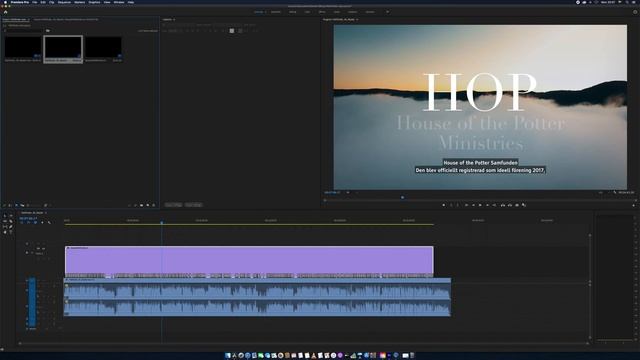Select the Selection tool in tools panel
The width and height of the screenshot is (640, 360).
5,216
